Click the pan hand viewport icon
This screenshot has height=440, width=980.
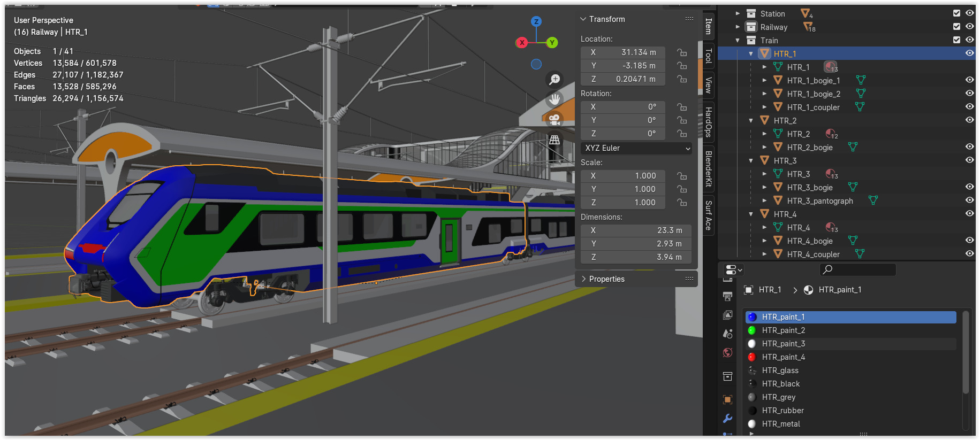554,99
